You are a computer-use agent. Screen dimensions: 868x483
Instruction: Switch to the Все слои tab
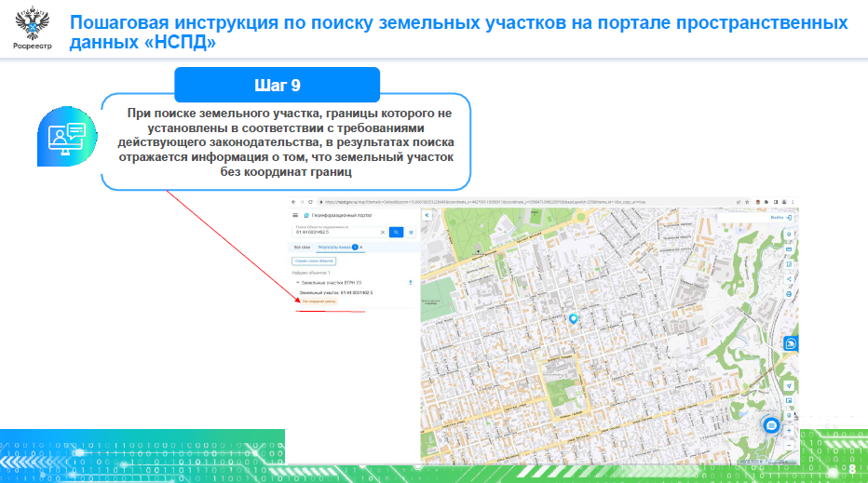[x=303, y=248]
